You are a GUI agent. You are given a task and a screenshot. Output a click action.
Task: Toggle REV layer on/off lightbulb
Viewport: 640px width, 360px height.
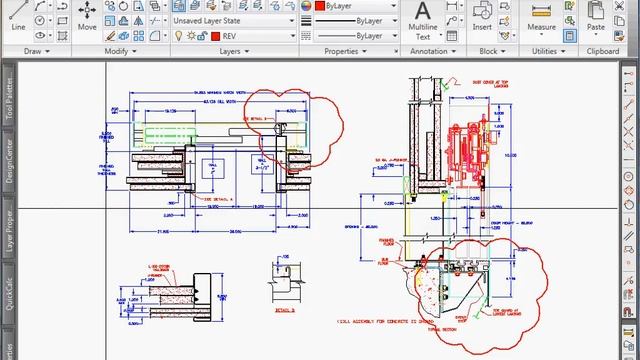pyautogui.click(x=178, y=36)
